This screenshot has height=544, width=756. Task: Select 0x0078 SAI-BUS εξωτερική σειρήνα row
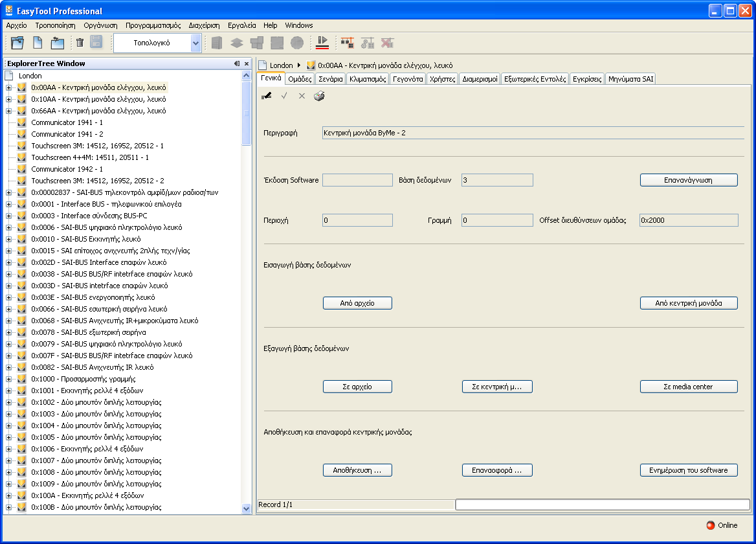tap(88, 332)
